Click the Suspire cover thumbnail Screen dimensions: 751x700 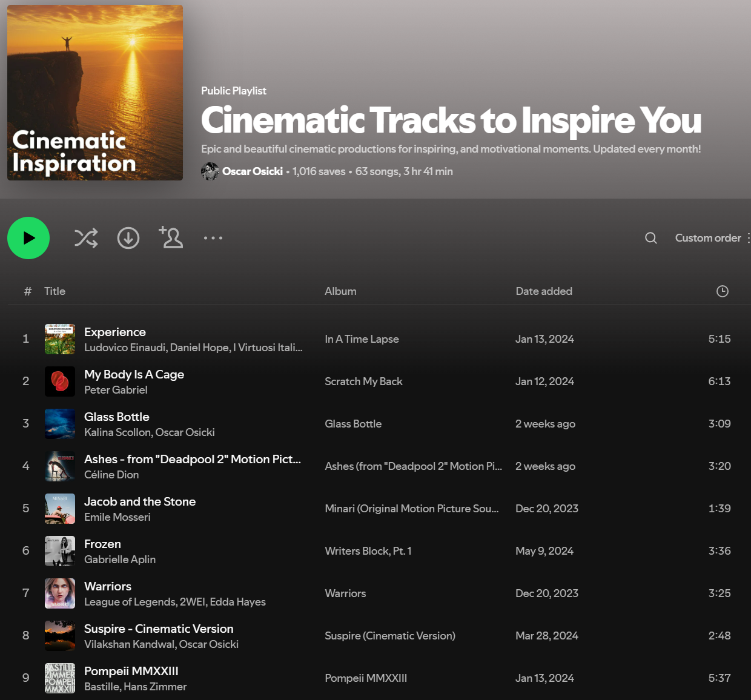(x=60, y=636)
